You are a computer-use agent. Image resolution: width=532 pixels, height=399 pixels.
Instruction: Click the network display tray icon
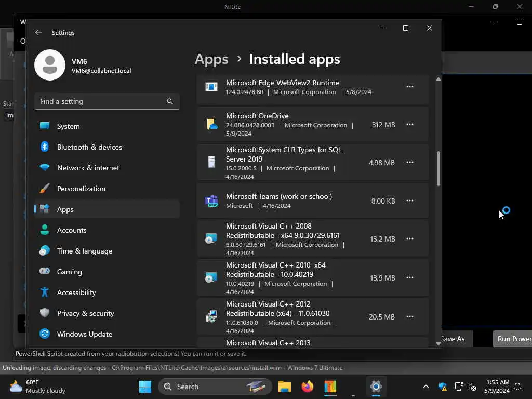click(x=459, y=387)
